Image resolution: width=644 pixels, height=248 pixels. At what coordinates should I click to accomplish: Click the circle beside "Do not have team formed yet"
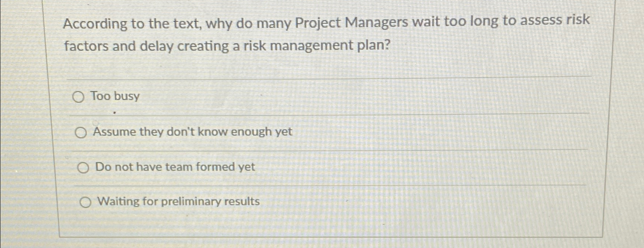(x=83, y=168)
